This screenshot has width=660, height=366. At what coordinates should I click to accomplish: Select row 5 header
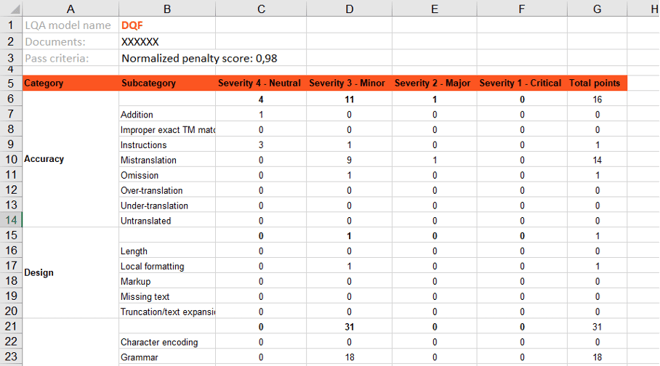click(11, 83)
